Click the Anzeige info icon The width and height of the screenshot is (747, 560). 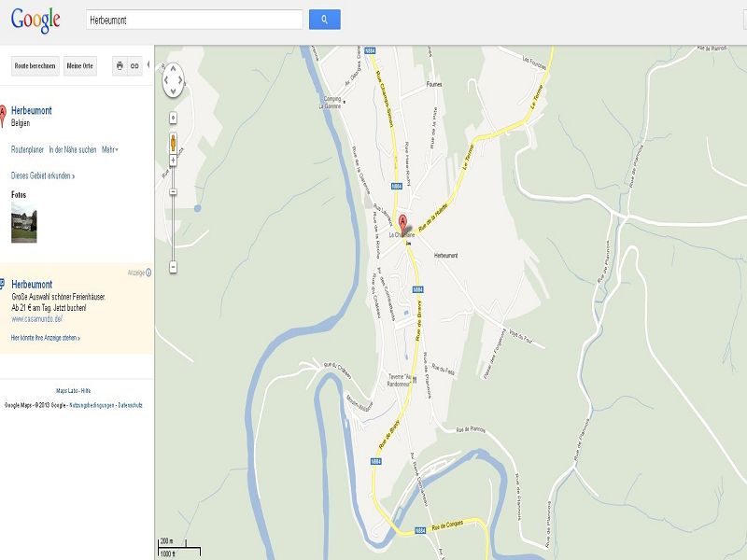click(x=148, y=273)
